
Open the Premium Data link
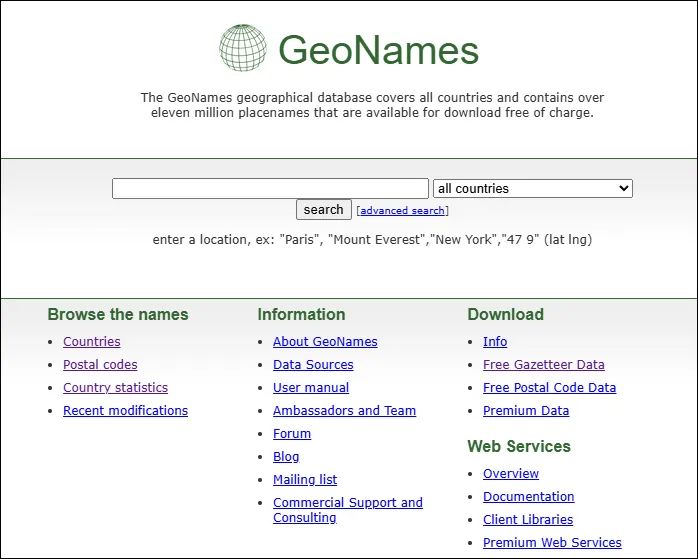tap(526, 410)
